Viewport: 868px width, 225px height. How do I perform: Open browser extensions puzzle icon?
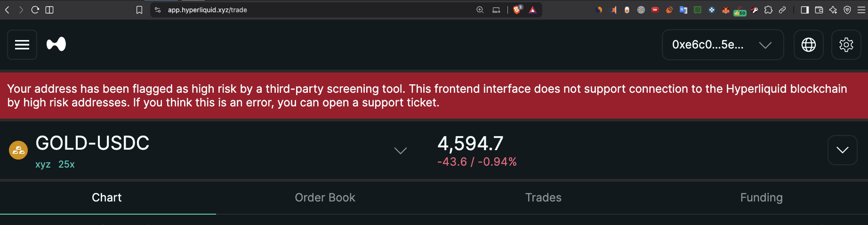[x=769, y=10]
